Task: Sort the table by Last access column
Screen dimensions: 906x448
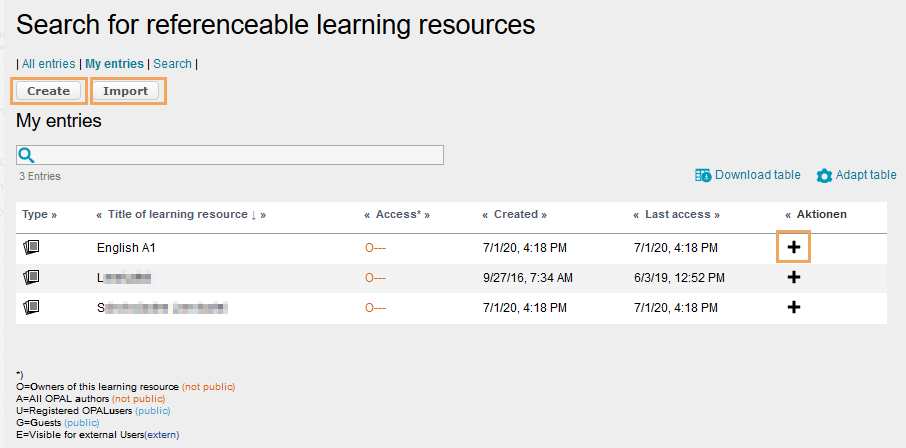Action: coord(676,214)
